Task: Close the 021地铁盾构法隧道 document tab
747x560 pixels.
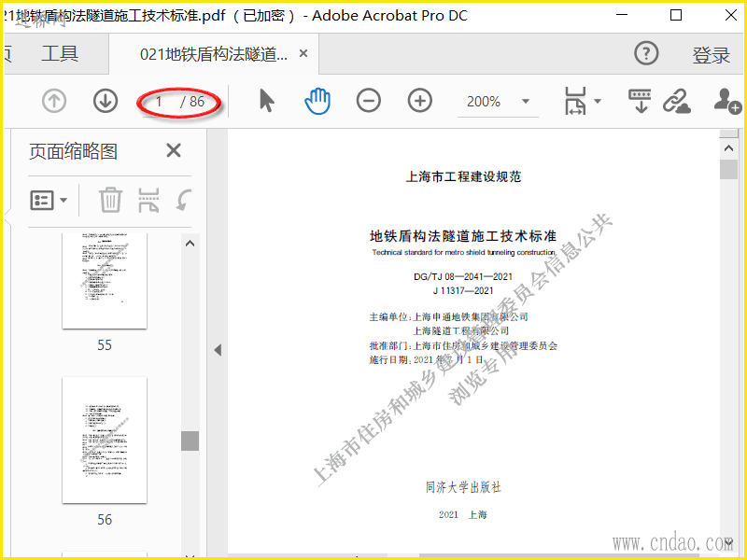Action: pyautogui.click(x=303, y=54)
